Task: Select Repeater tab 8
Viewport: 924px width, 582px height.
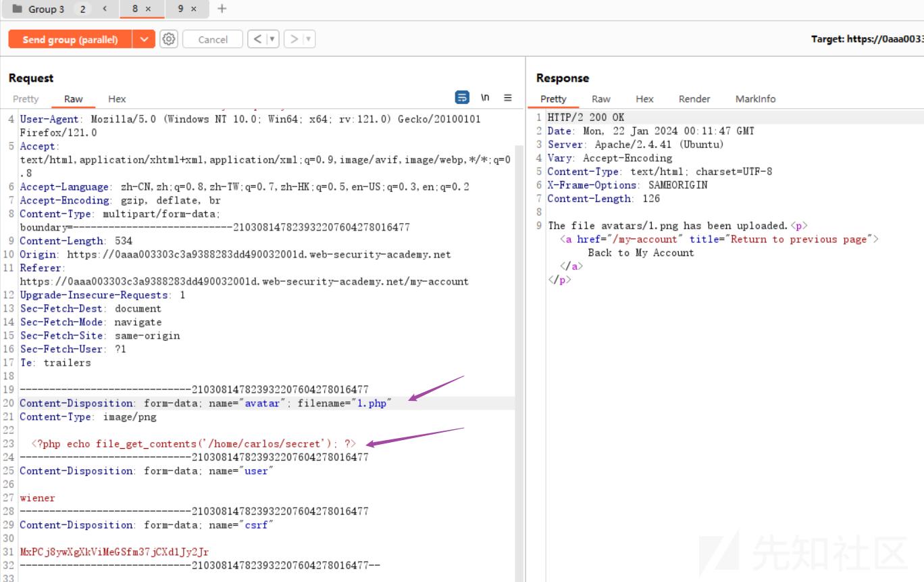Action: pyautogui.click(x=135, y=9)
